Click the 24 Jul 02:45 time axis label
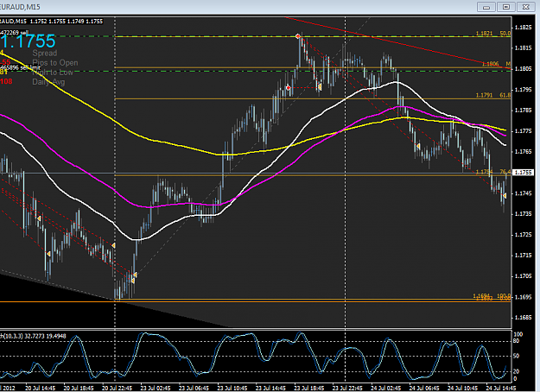The image size is (540, 392). (x=385, y=388)
